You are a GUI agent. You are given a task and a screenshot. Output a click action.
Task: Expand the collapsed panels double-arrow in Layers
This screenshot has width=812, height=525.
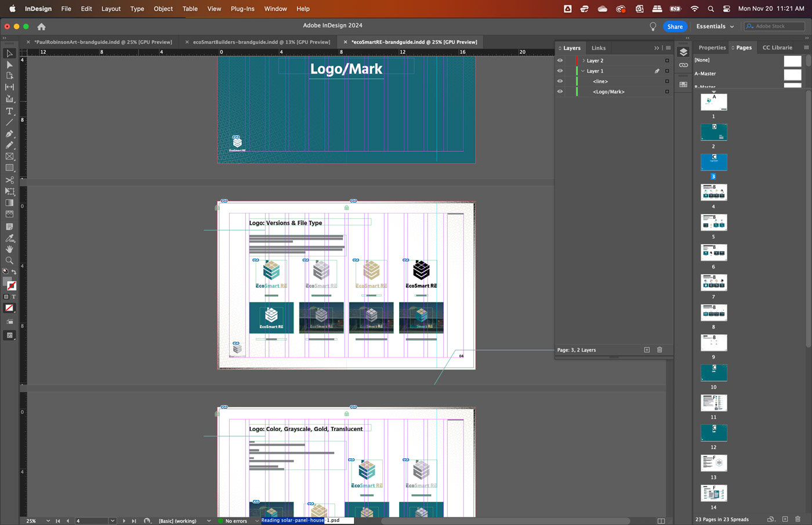[657, 48]
